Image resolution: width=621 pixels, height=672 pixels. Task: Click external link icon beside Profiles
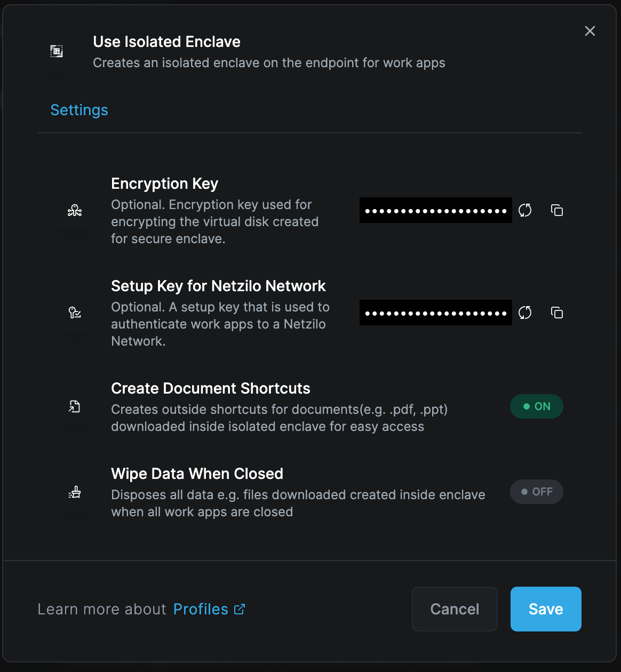tap(240, 609)
